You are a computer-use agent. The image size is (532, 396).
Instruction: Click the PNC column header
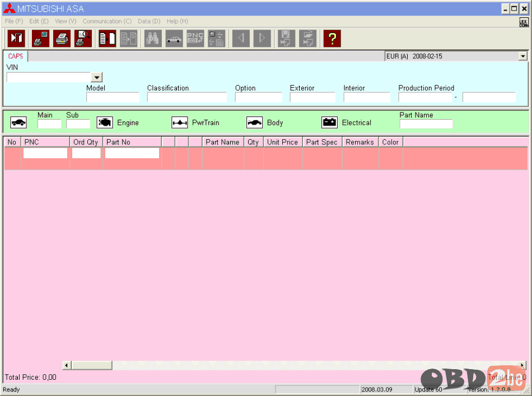45,142
